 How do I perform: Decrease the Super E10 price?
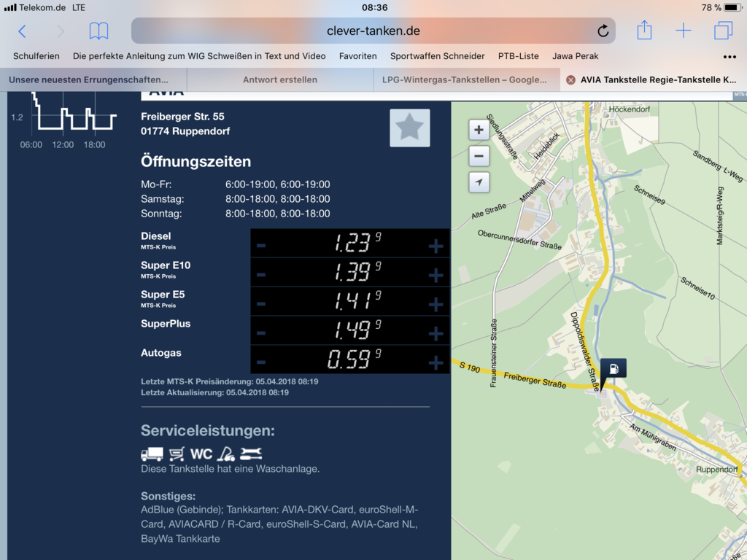tap(261, 275)
